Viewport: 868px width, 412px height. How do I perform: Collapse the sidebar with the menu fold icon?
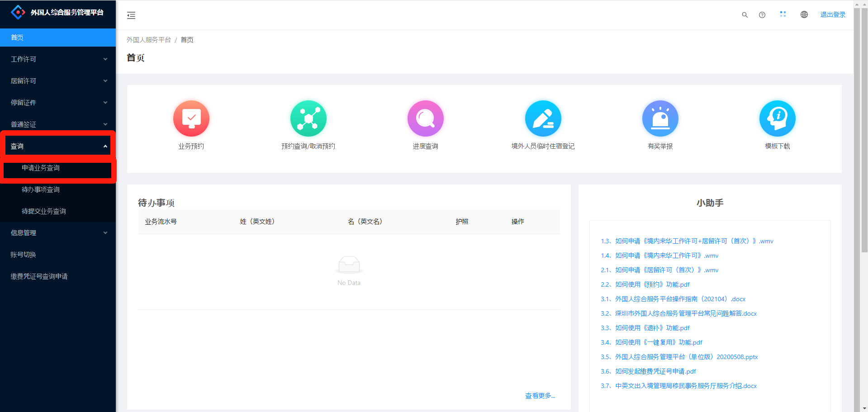point(131,15)
